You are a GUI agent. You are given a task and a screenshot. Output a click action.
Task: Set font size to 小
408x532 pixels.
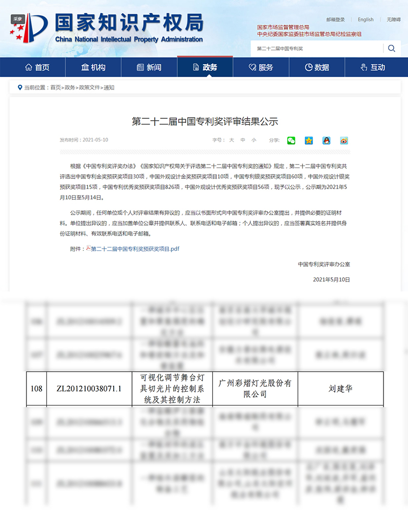pos(254,140)
